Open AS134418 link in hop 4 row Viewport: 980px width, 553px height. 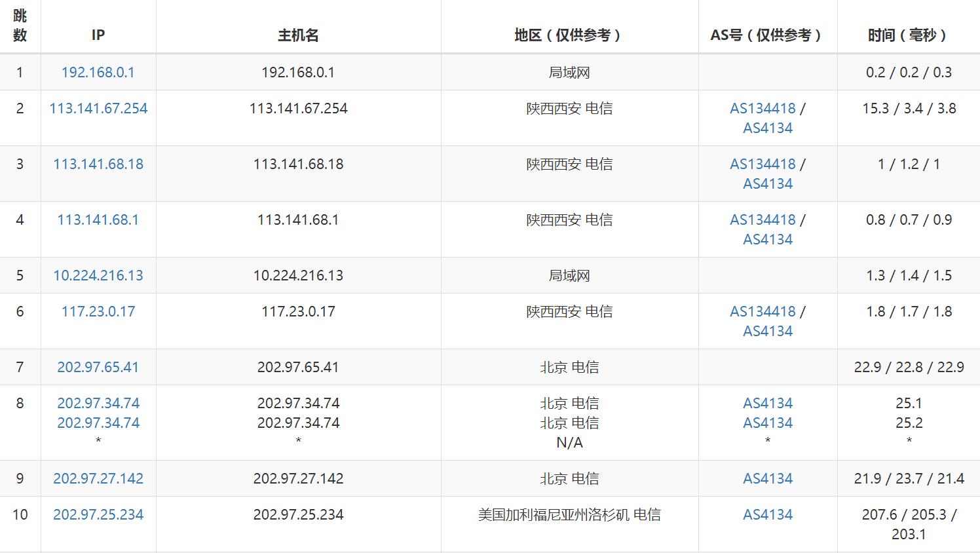click(763, 219)
